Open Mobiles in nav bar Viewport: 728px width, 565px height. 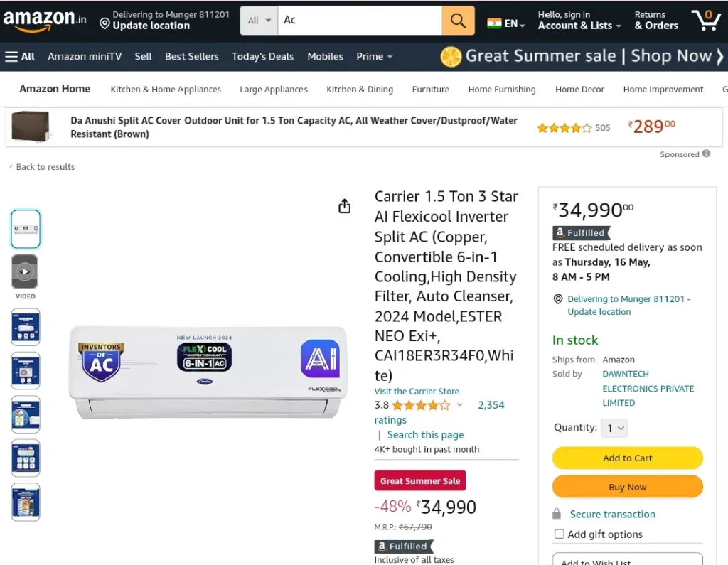(325, 57)
